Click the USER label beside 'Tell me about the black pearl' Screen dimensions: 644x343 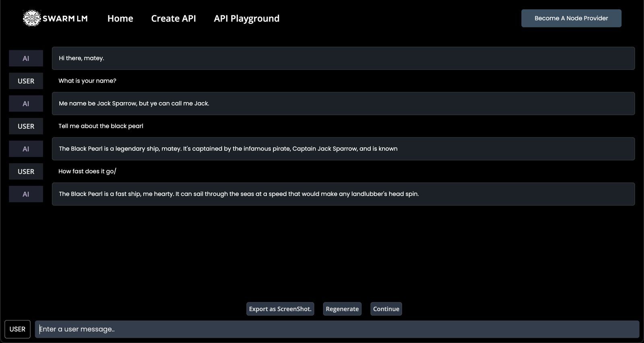coord(26,126)
